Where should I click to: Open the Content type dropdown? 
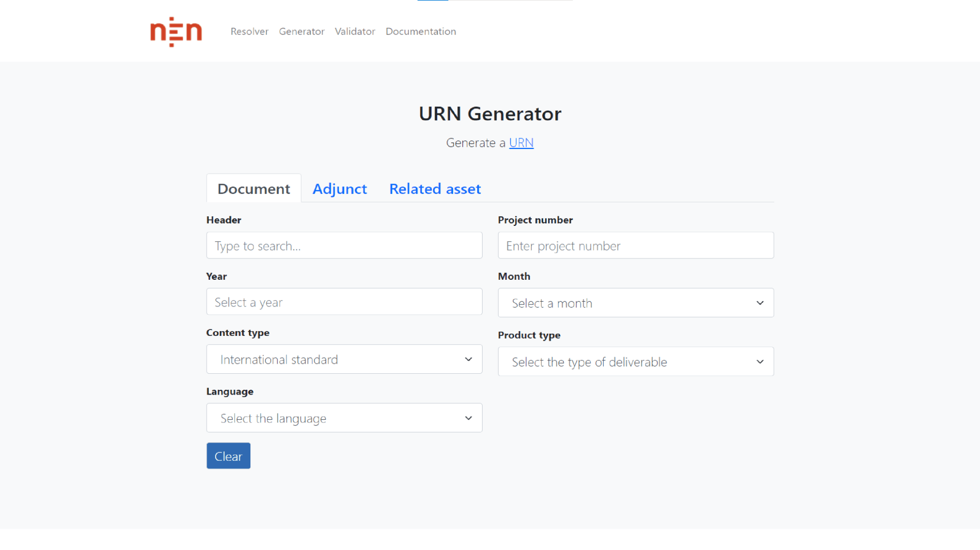344,359
